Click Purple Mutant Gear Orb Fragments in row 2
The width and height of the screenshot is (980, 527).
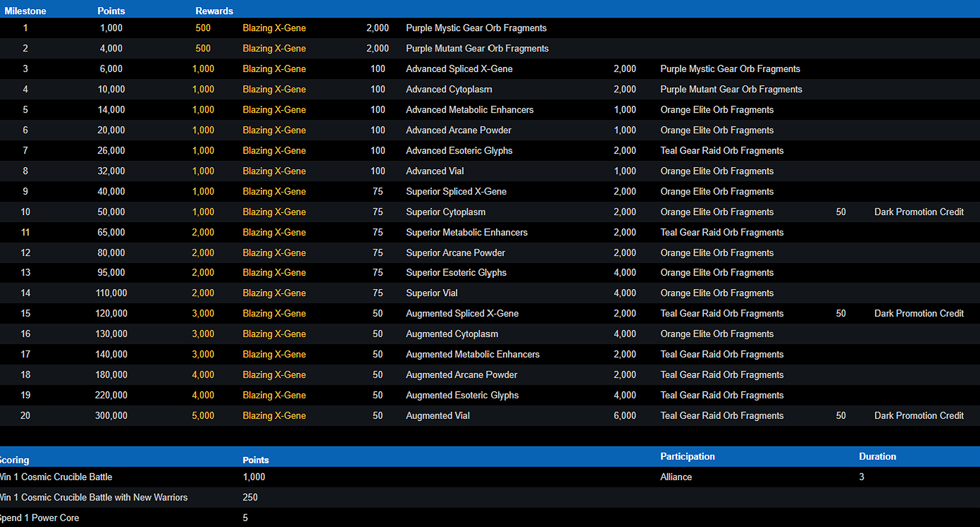[477, 49]
